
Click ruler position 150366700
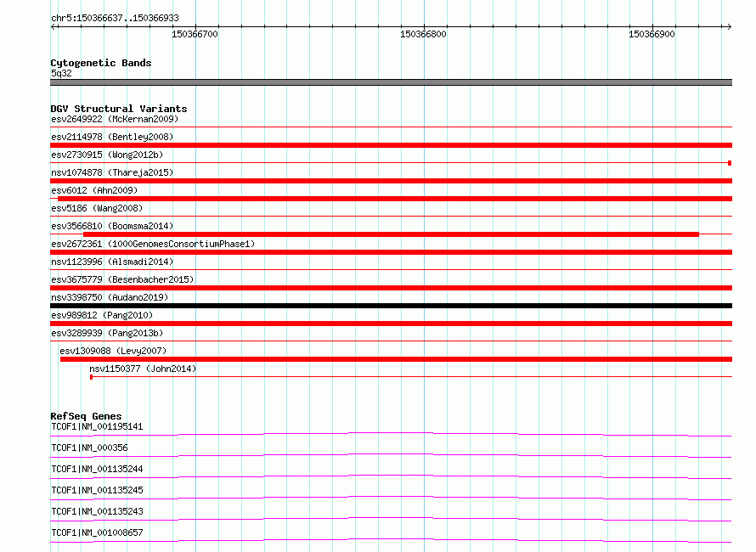click(x=195, y=34)
